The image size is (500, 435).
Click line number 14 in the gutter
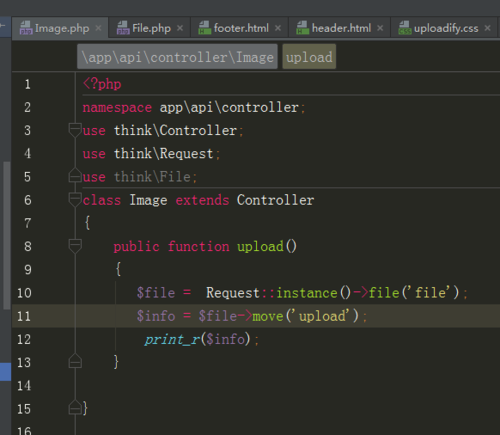(24, 386)
